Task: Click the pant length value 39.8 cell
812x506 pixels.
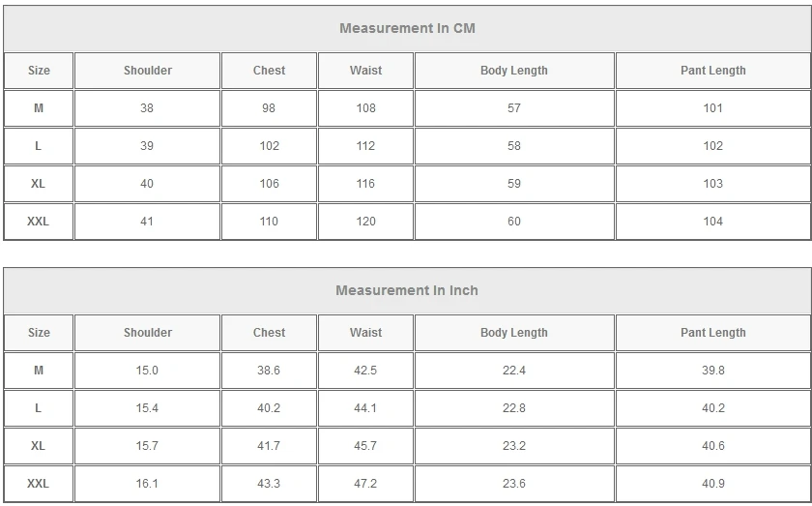Action: [x=713, y=371]
